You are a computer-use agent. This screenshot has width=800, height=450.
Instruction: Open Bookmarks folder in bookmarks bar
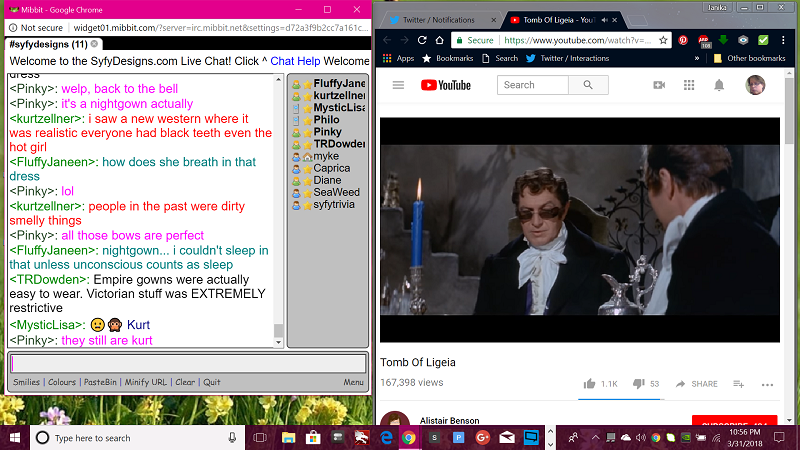coord(448,58)
